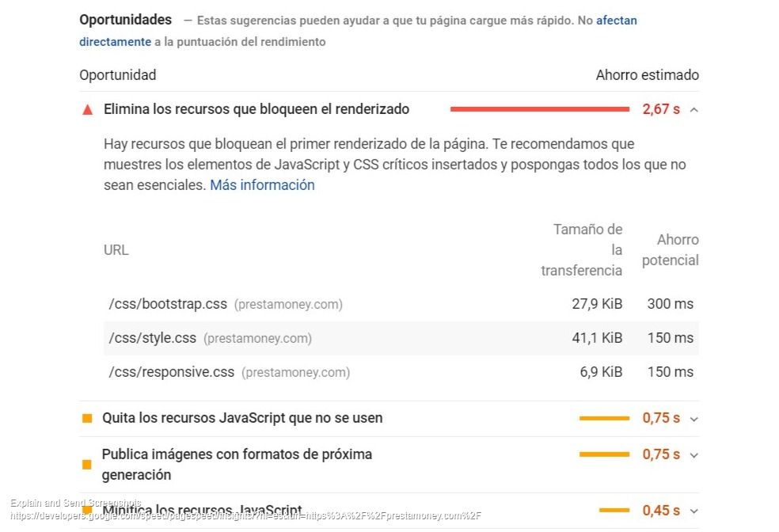Expand the 0,45 s Minifica audit chevron
779x532 pixels.
point(694,511)
